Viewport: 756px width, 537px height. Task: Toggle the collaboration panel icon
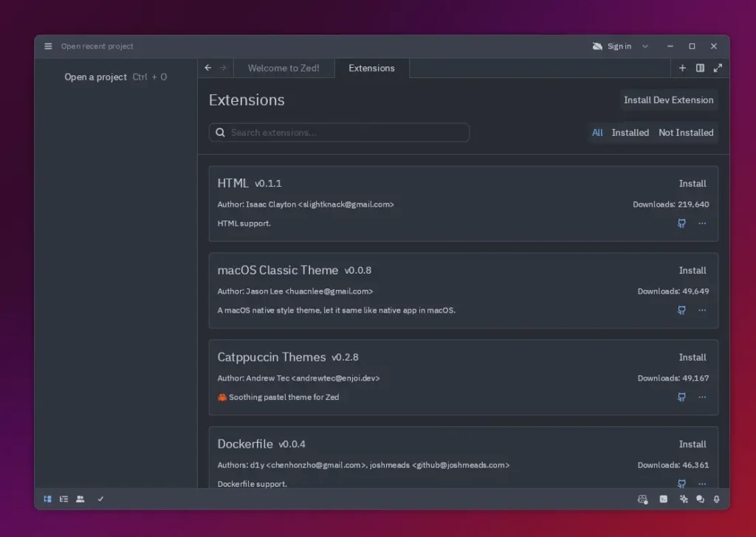(x=80, y=499)
